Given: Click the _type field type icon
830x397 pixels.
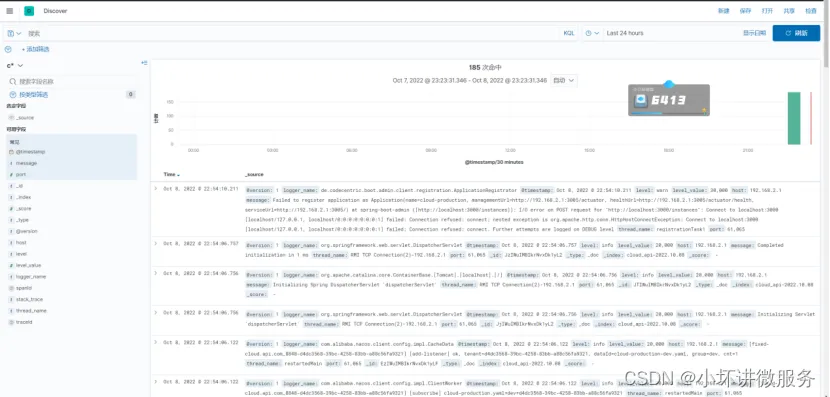Looking at the screenshot, I should [11, 220].
